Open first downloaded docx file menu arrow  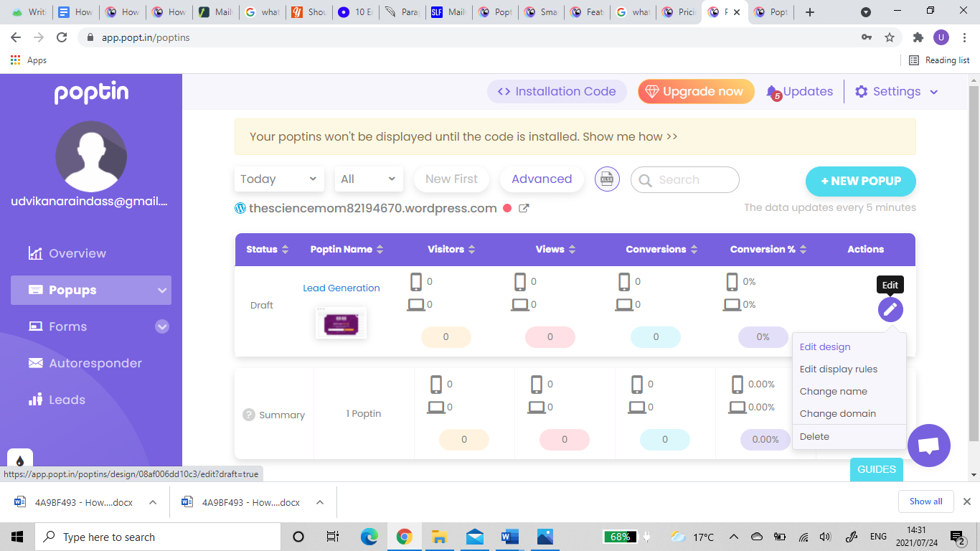point(152,502)
